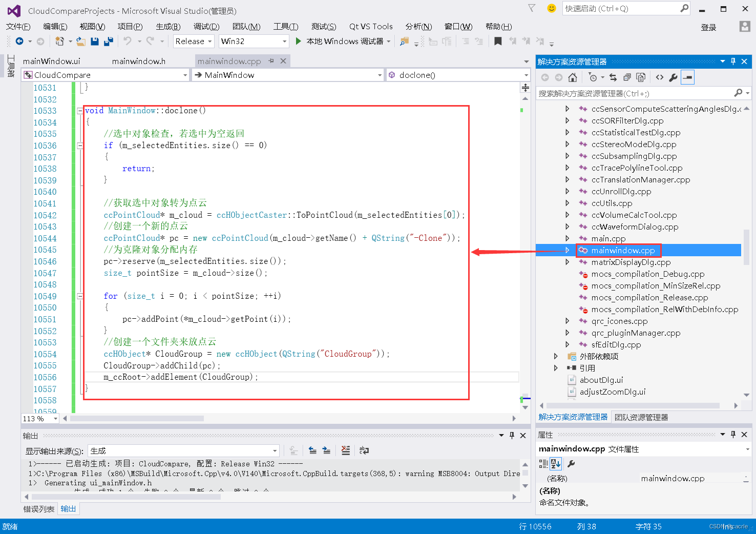
Task: Collapse the doclone function outlining box
Action: 80,111
